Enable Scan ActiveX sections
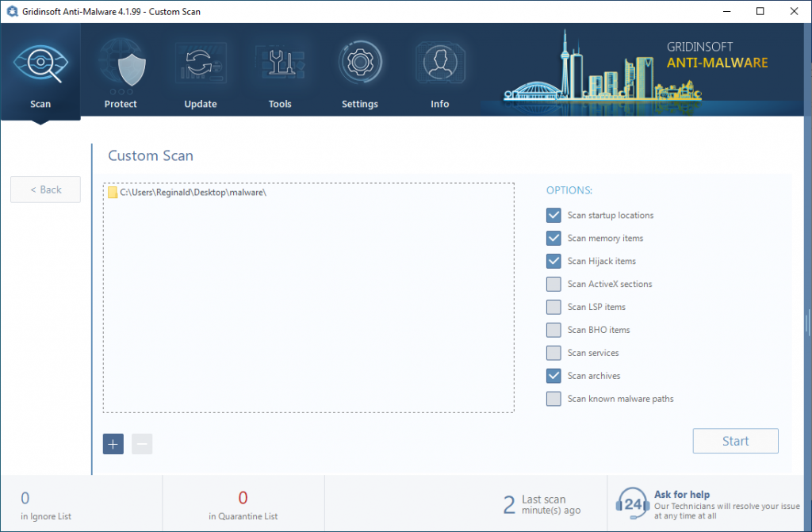Viewport: 812px width, 532px height. (x=553, y=284)
